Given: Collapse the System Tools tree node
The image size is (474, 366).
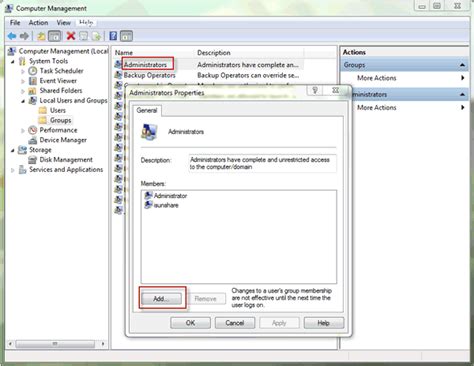Looking at the screenshot, I should pos(13,61).
